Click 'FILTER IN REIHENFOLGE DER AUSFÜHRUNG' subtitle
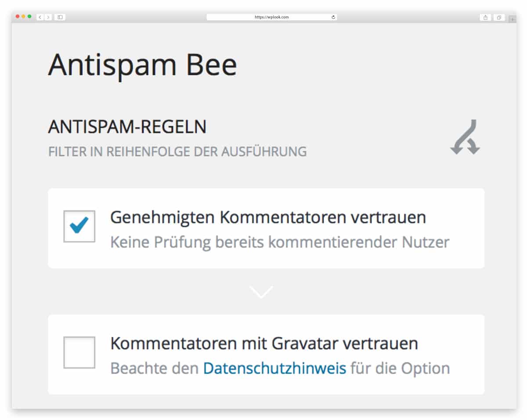This screenshot has width=527, height=420. coord(177,151)
